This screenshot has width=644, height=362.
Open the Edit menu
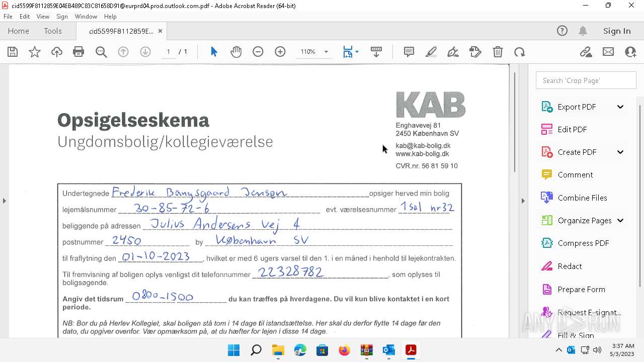pos(25,16)
